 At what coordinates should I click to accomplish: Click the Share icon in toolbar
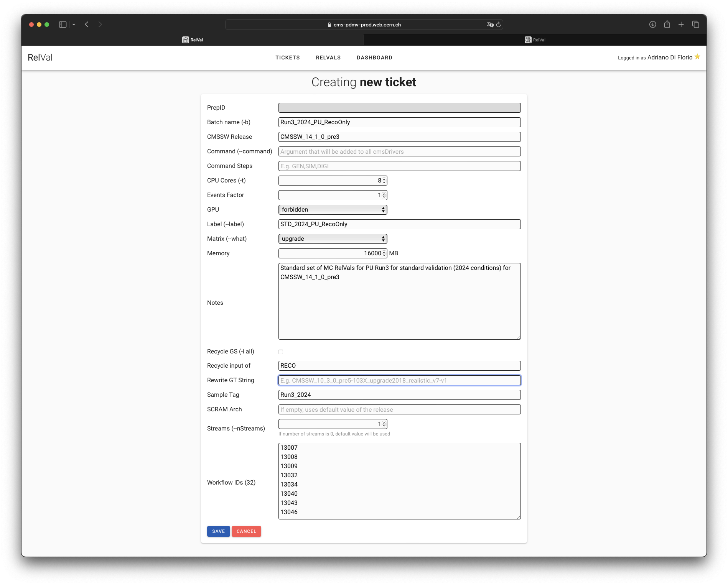click(667, 25)
